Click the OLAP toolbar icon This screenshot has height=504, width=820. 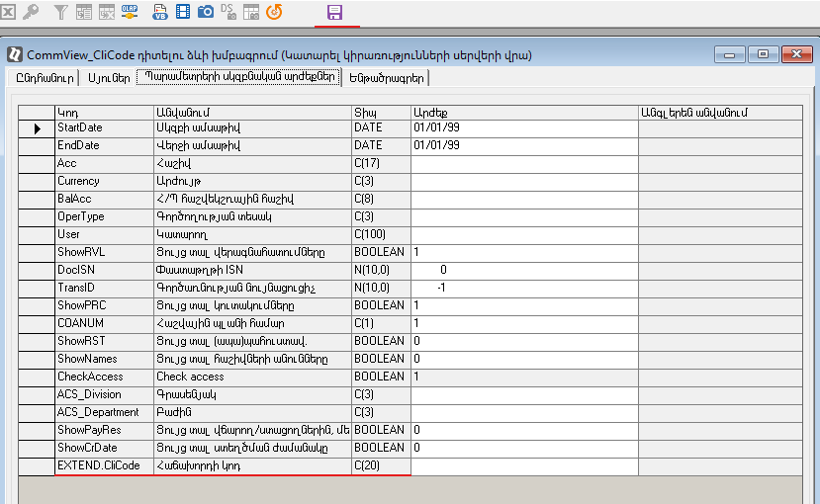point(131,12)
